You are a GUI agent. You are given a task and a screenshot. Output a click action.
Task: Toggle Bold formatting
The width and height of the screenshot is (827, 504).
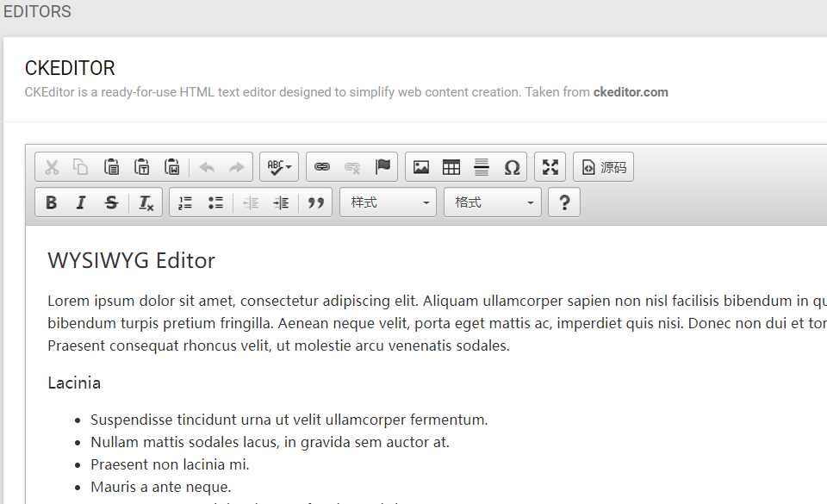[x=51, y=202]
